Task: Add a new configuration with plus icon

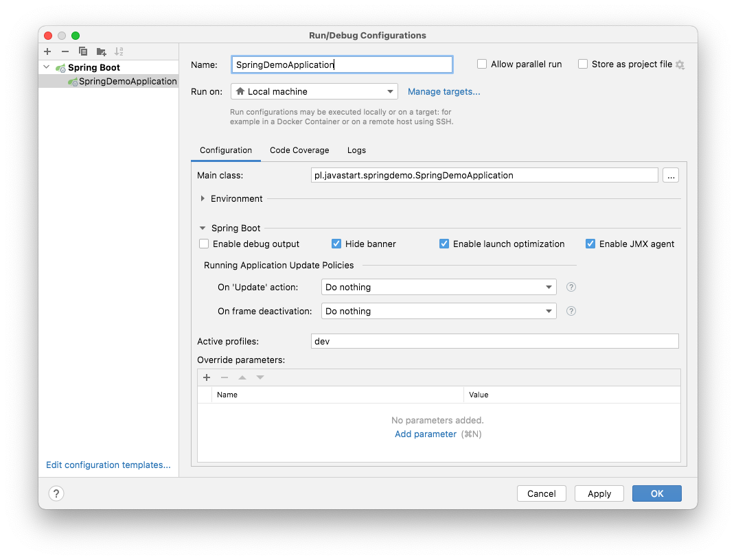Action: [47, 51]
